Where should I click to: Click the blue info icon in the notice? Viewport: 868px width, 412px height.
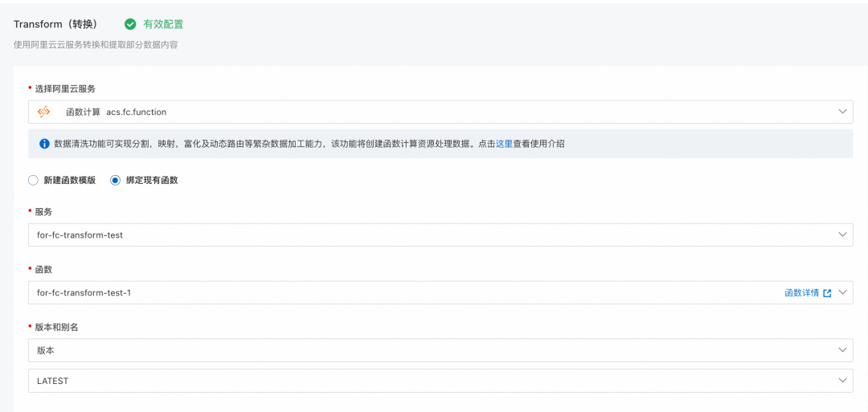point(44,144)
